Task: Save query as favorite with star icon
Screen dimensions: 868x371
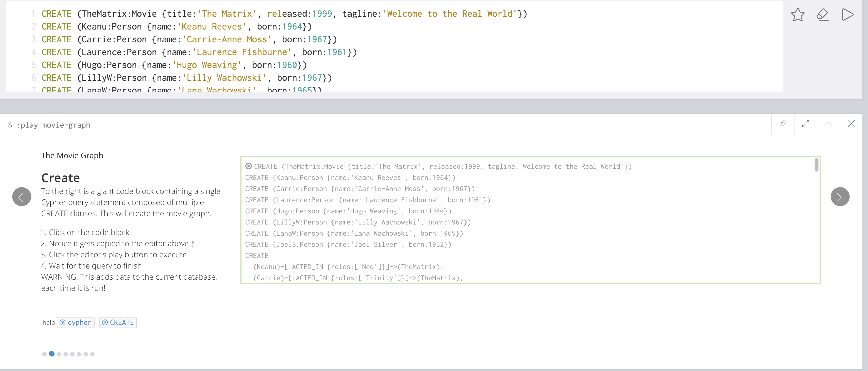Action: click(798, 14)
